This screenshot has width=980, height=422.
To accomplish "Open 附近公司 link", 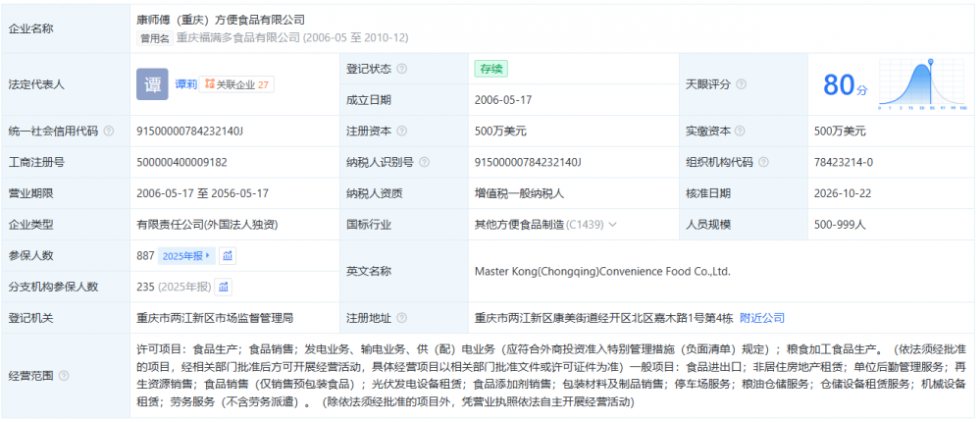I will click(x=762, y=318).
